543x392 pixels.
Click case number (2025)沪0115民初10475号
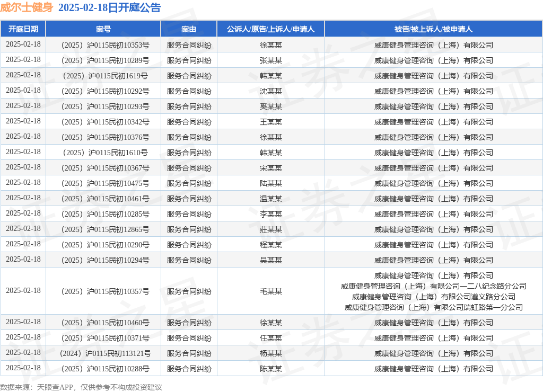click(106, 183)
